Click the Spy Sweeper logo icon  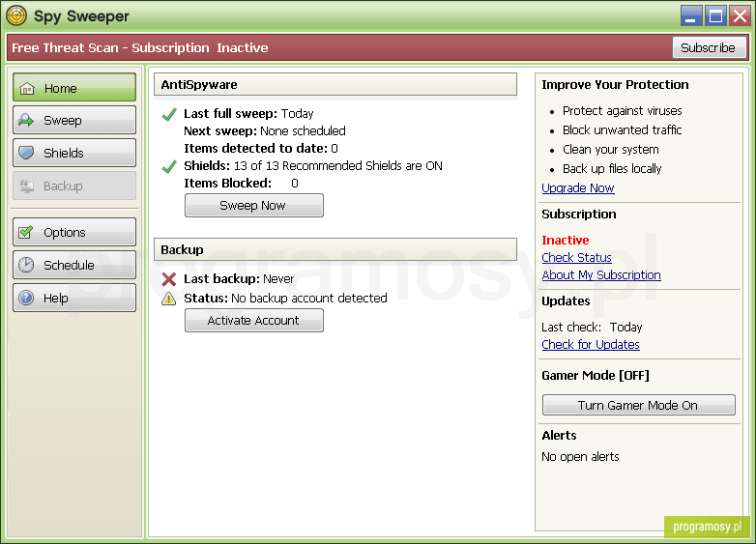click(x=16, y=15)
